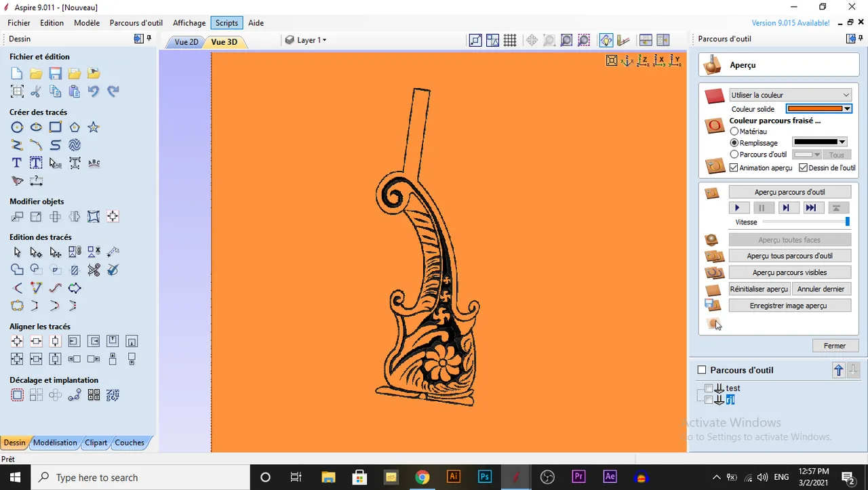Open the Parcours d'outil colour dropdown
Image resolution: width=868 pixels, height=490 pixels.
click(x=807, y=155)
